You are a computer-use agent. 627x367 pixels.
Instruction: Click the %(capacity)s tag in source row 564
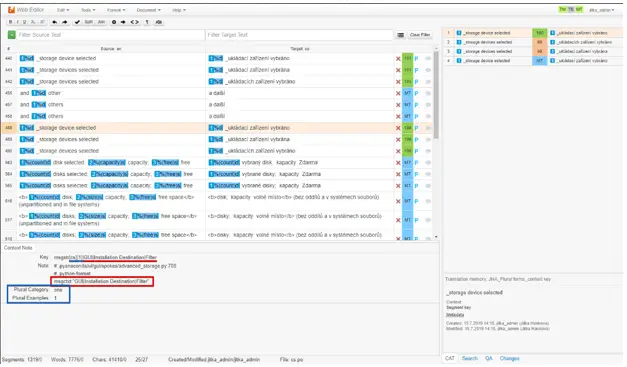click(x=110, y=174)
